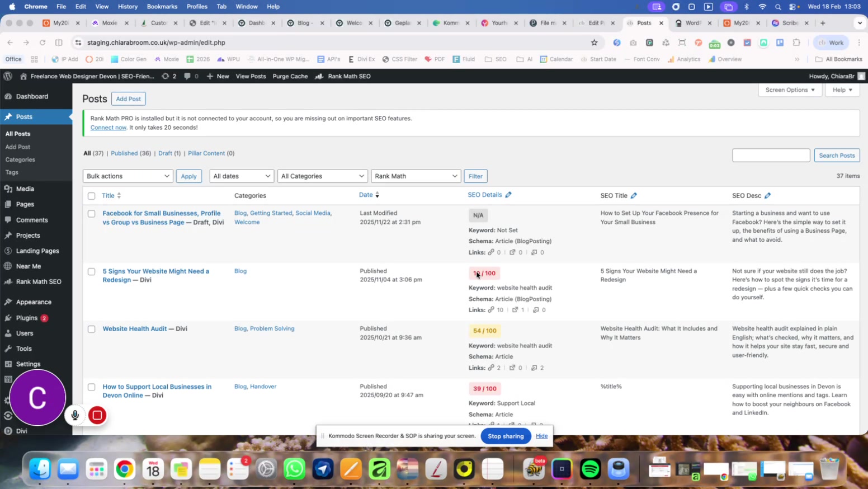Mute the recorder microphone icon

[x=75, y=415]
